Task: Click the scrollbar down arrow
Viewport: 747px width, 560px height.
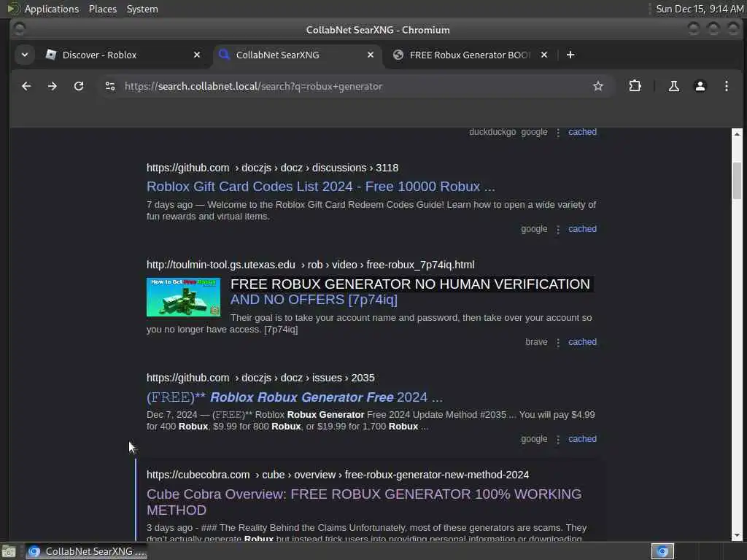Action: click(x=737, y=536)
